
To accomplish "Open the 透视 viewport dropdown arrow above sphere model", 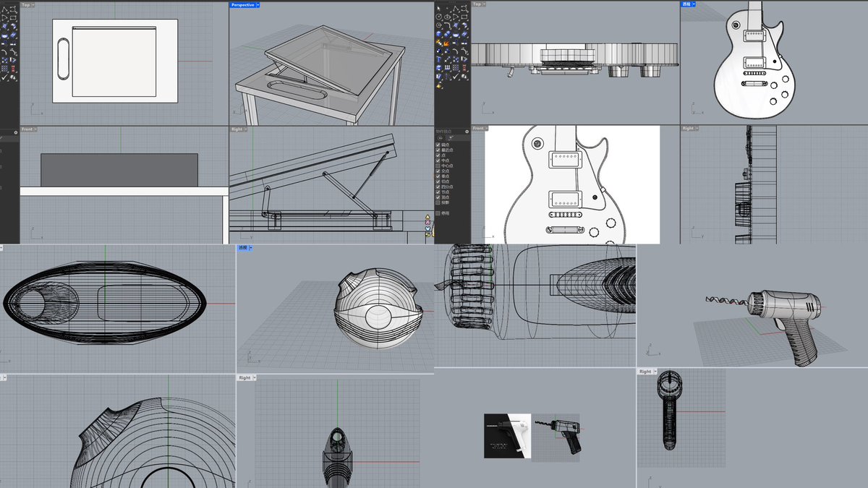I will click(250, 247).
